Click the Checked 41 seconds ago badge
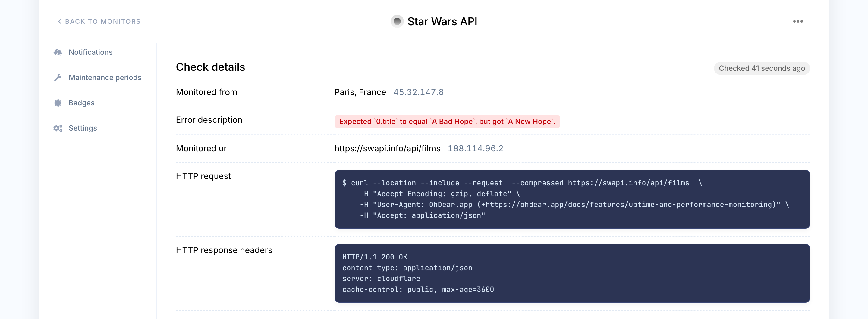868x319 pixels. 762,68
